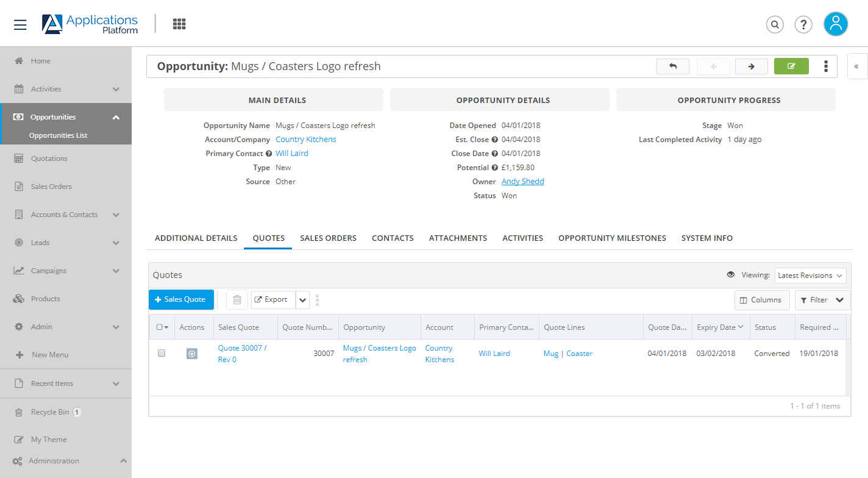Open the Latest Revisions viewing dropdown
Viewport: 868px width, 478px height.
(811, 276)
